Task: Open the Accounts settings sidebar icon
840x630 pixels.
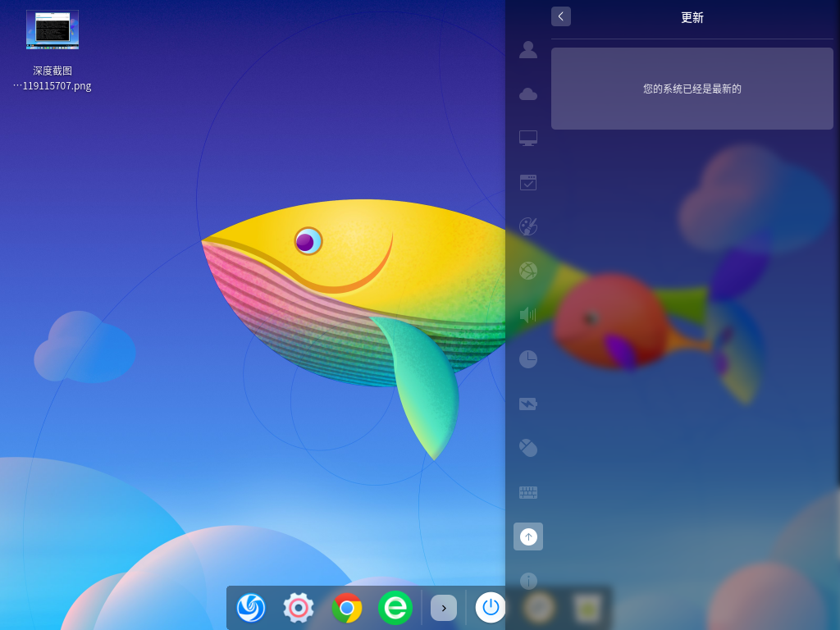Action: (527, 50)
